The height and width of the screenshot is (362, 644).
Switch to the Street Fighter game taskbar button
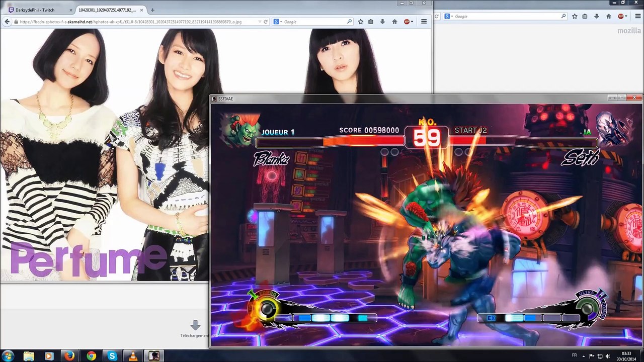pos(153,356)
